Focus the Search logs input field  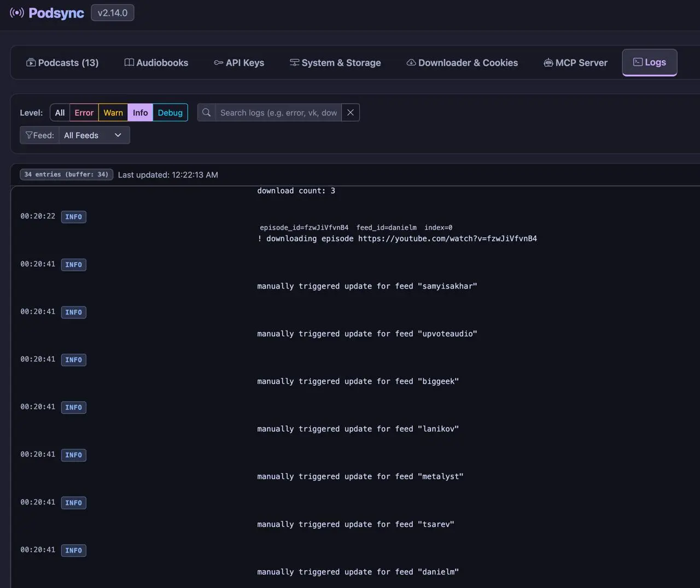[278, 113]
